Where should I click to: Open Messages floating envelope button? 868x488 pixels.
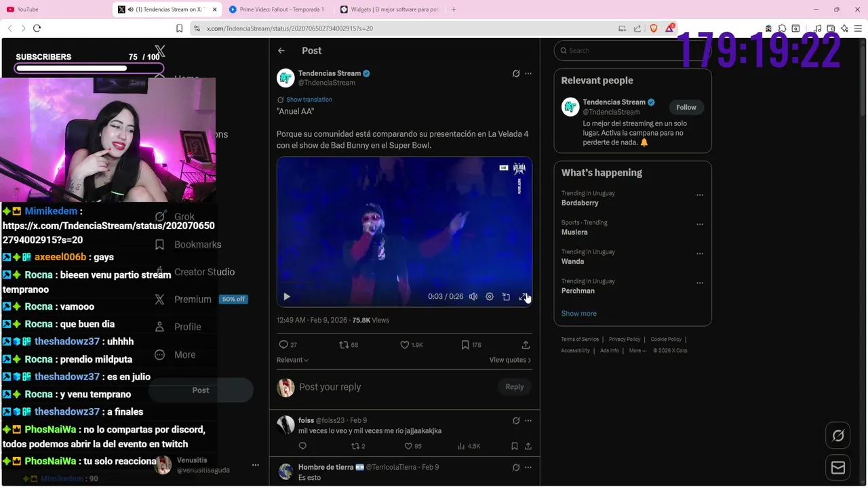coord(838,468)
